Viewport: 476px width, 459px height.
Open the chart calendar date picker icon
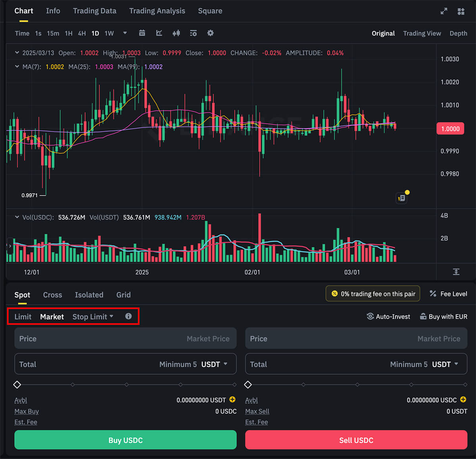point(142,33)
